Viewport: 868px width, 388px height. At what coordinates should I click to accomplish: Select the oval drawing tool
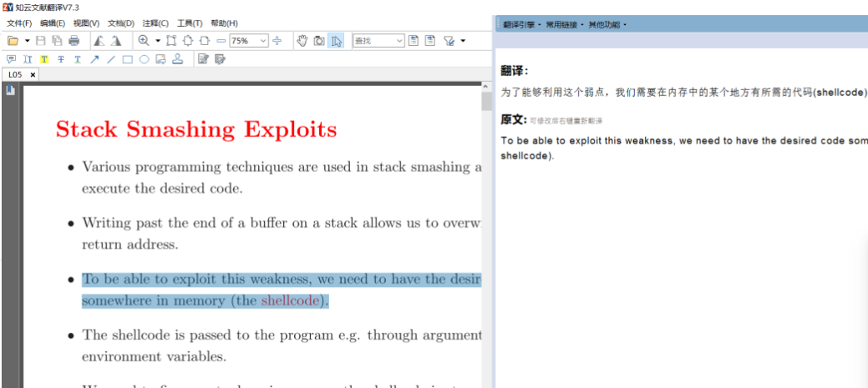[144, 59]
